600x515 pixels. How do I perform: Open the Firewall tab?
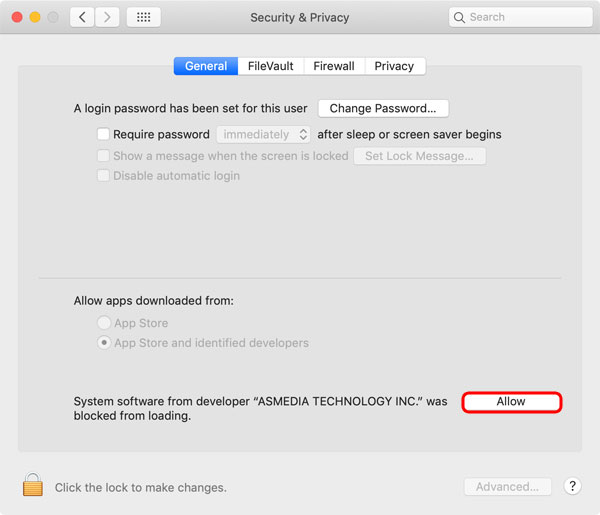(x=334, y=66)
